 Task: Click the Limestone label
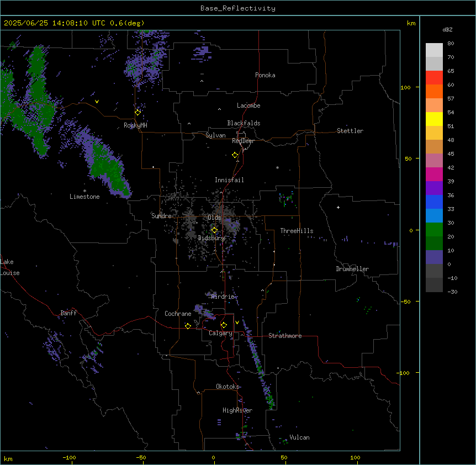(x=84, y=197)
